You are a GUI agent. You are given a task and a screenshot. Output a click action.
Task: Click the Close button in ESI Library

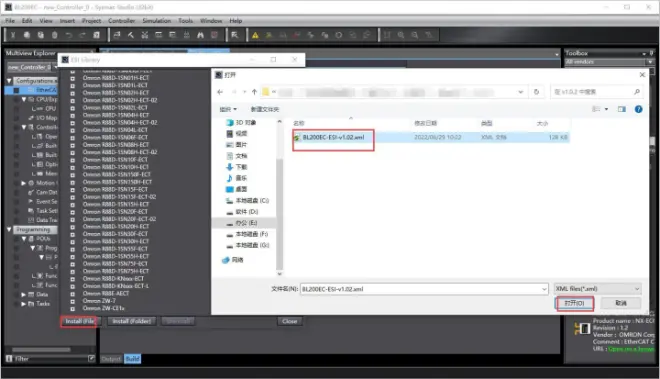click(x=290, y=321)
